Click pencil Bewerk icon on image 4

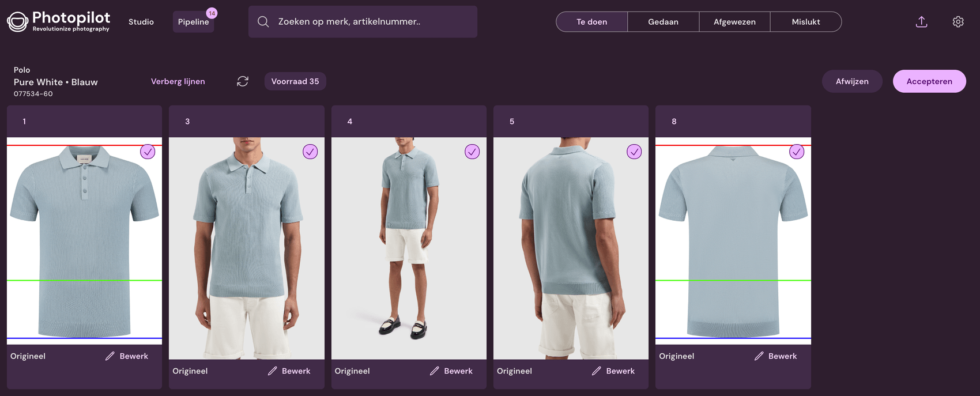pos(435,371)
